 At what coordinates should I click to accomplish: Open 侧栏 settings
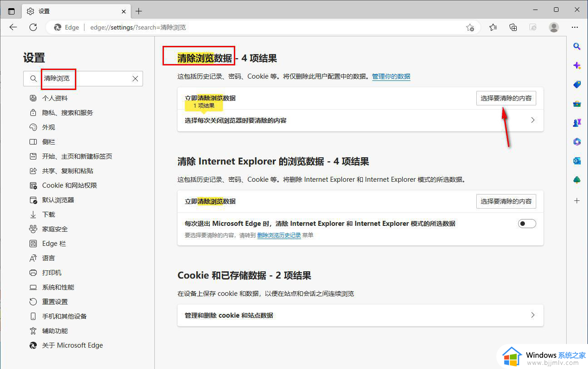(49, 142)
